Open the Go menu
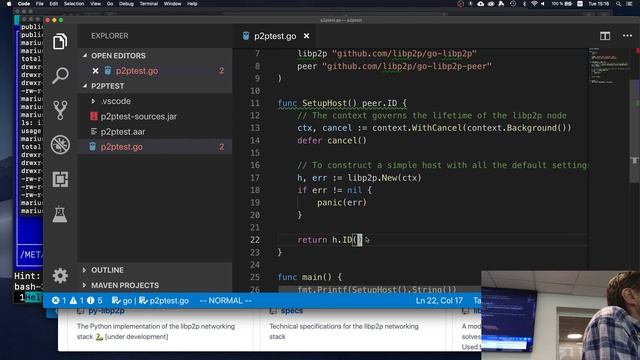This screenshot has height=360, width=640. click(x=110, y=4)
